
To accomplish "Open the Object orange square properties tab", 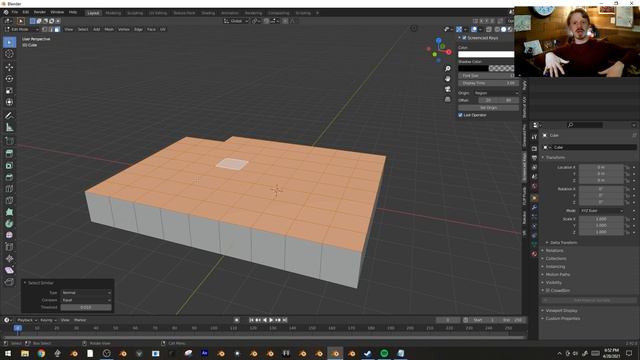I will [534, 198].
